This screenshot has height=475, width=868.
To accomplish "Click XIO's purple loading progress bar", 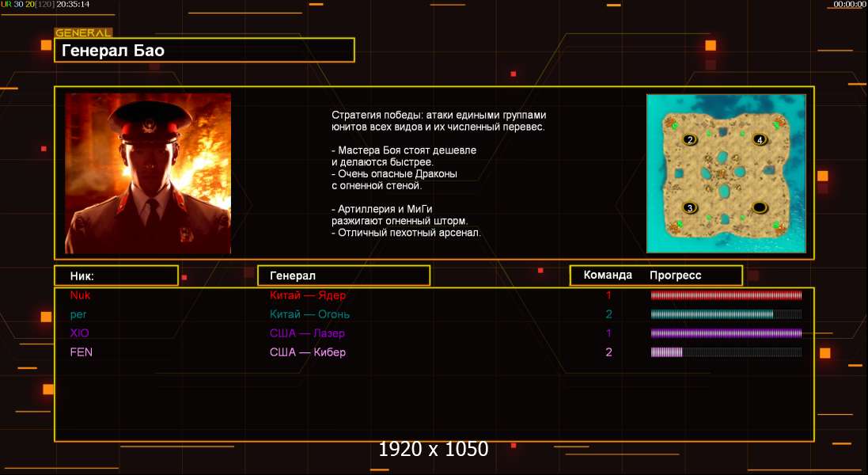I will 726,333.
